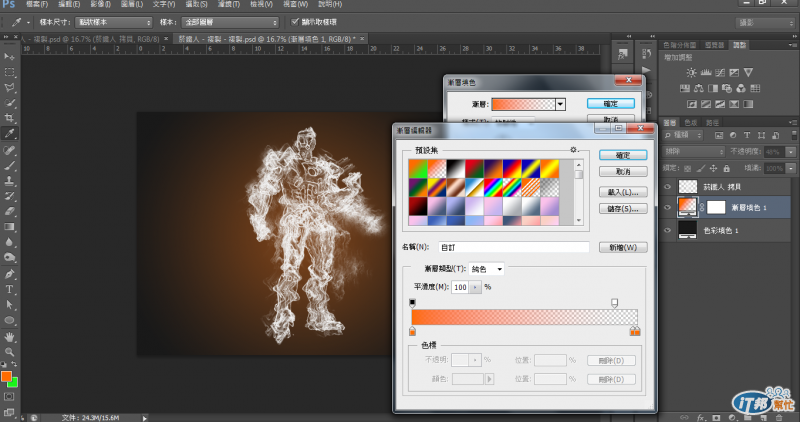Screen dimensions: 800x422
Task: Toggle the 顯示取樣環 checkbox
Action: [x=293, y=21]
